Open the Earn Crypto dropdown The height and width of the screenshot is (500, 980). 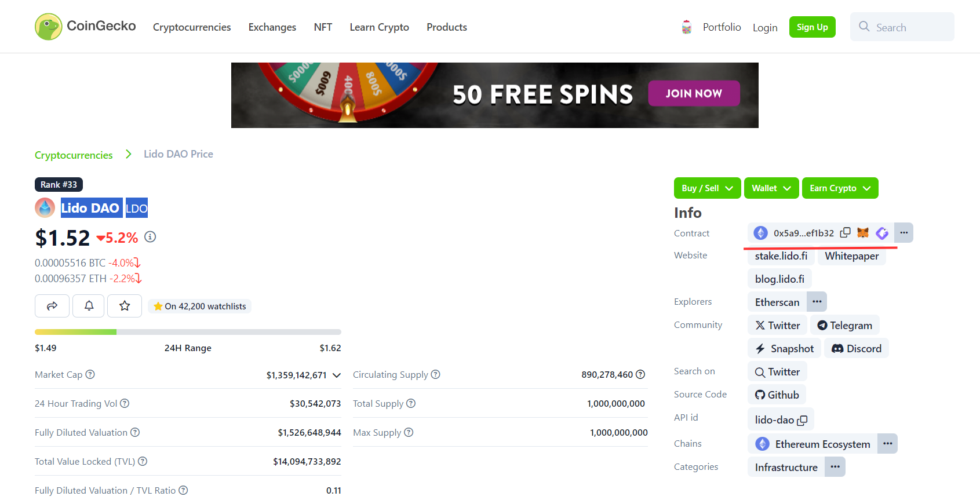click(x=840, y=188)
